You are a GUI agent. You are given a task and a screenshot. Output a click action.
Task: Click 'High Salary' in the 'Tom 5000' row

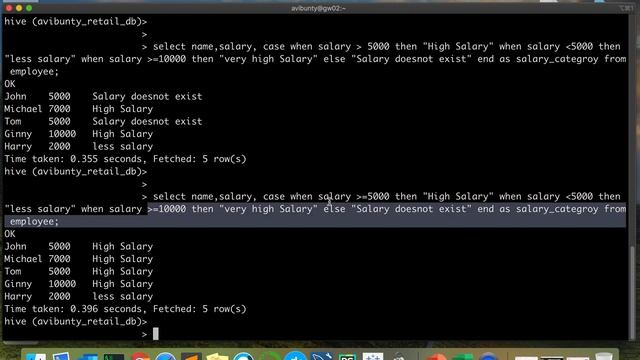point(122,271)
